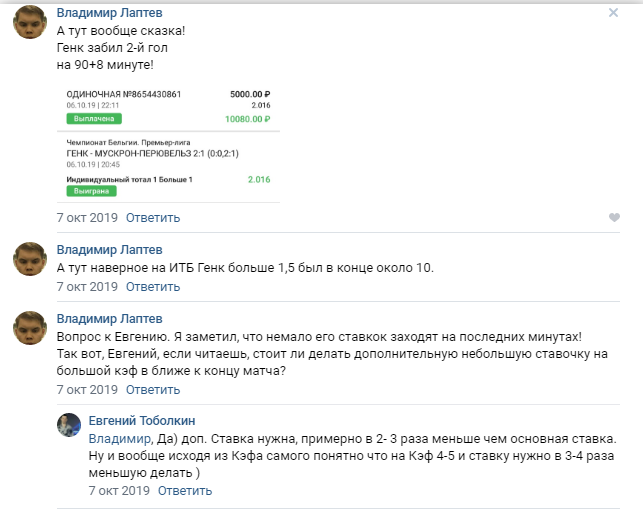Image resolution: width=643 pixels, height=512 pixels.
Task: Open Евгений Тоболкин's profile avatar
Action: [x=69, y=425]
